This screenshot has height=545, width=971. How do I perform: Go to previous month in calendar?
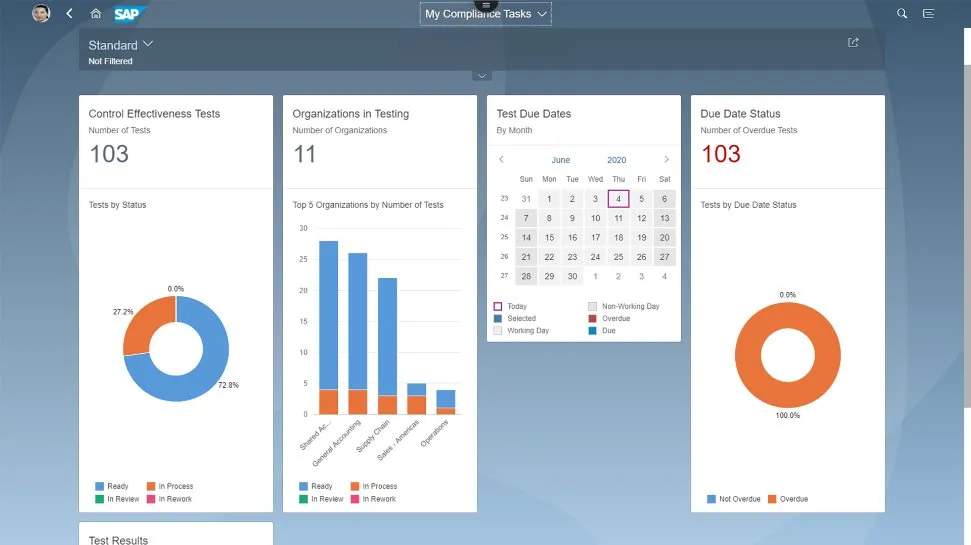coord(502,160)
